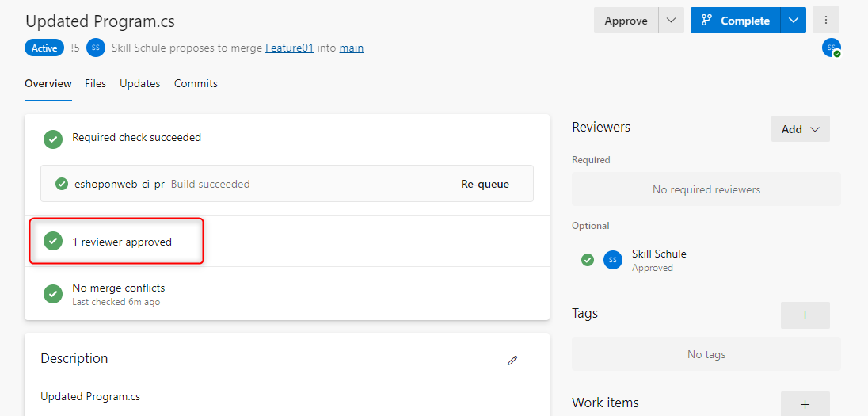Open the Commits tab

pyautogui.click(x=196, y=83)
